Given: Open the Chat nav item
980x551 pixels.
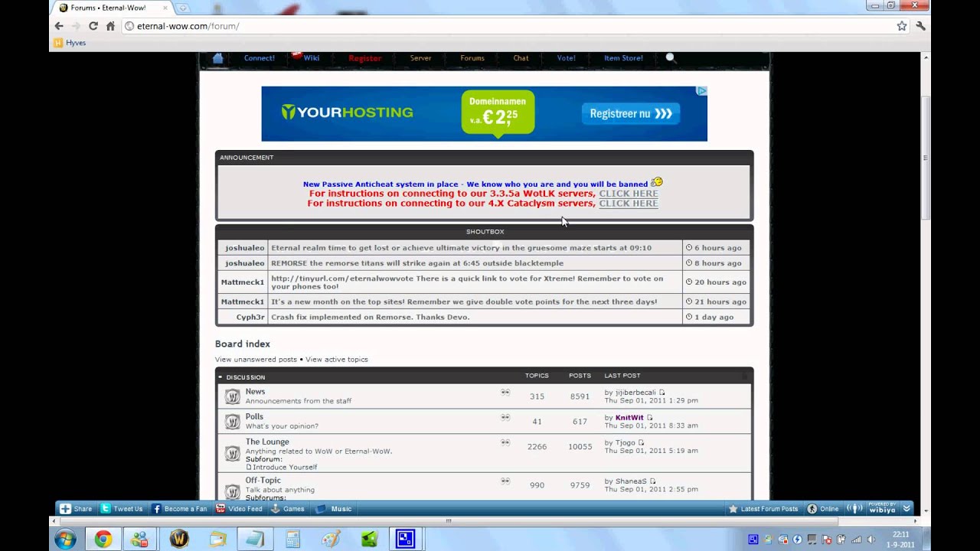Looking at the screenshot, I should [x=521, y=58].
